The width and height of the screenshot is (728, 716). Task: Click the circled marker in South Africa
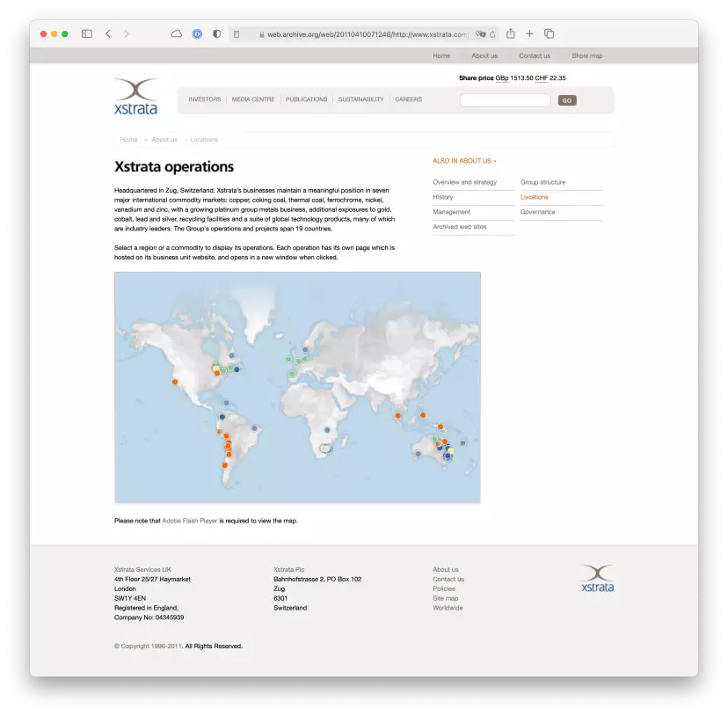pos(326,449)
